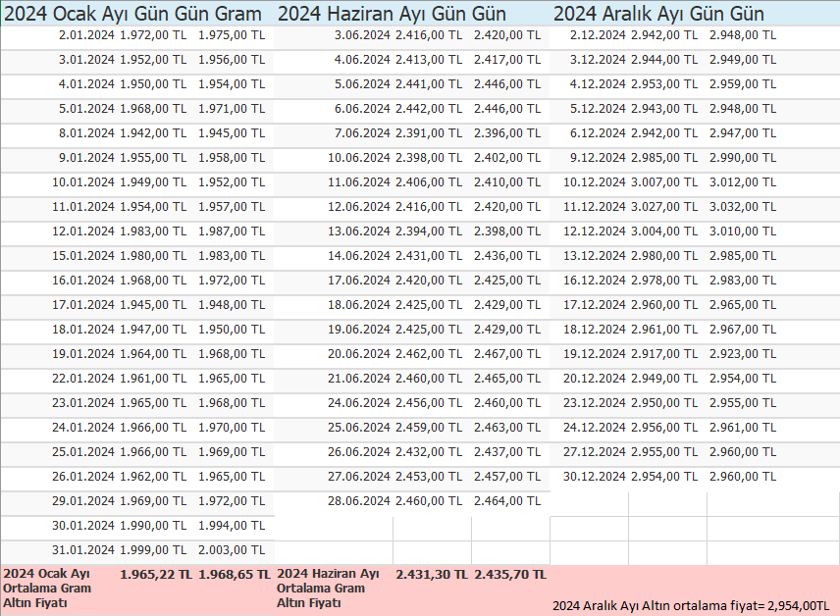Viewport: 840px width, 616px height.
Task: Click the date cell 3.01.2024
Action: coord(86,60)
